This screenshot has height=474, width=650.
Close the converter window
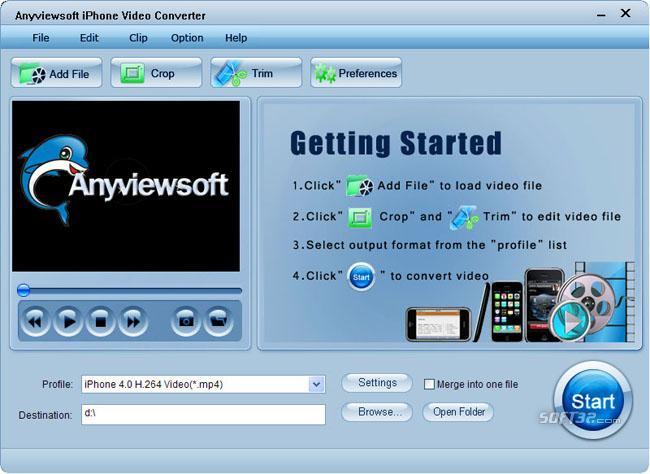[x=626, y=13]
